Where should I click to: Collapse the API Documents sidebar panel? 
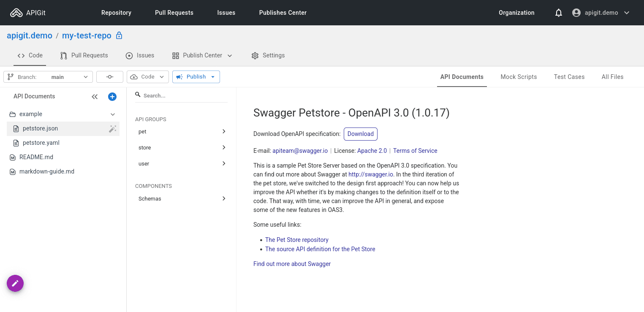point(95,97)
